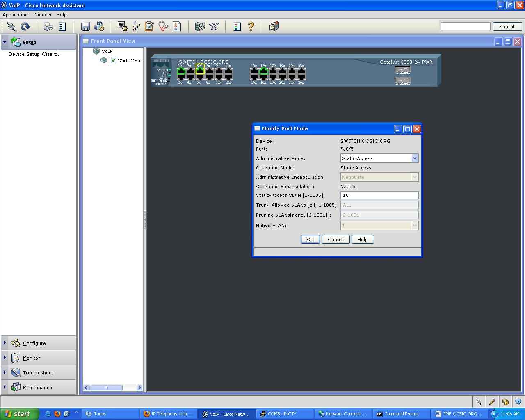Click the Static-Access VLAN input field
The image size is (525, 420).
coord(379,195)
